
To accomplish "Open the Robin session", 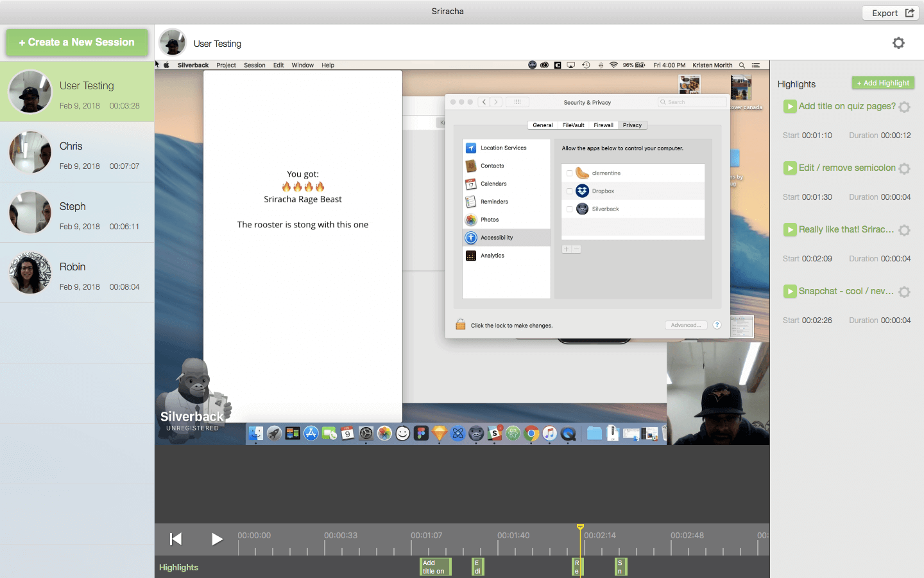I will pos(77,273).
